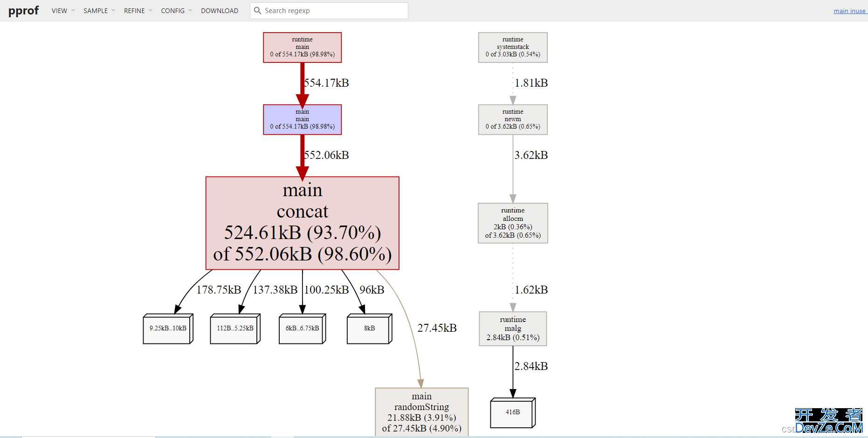Click the 3.62kB edge label
The height and width of the screenshot is (438, 868).
[x=531, y=155]
